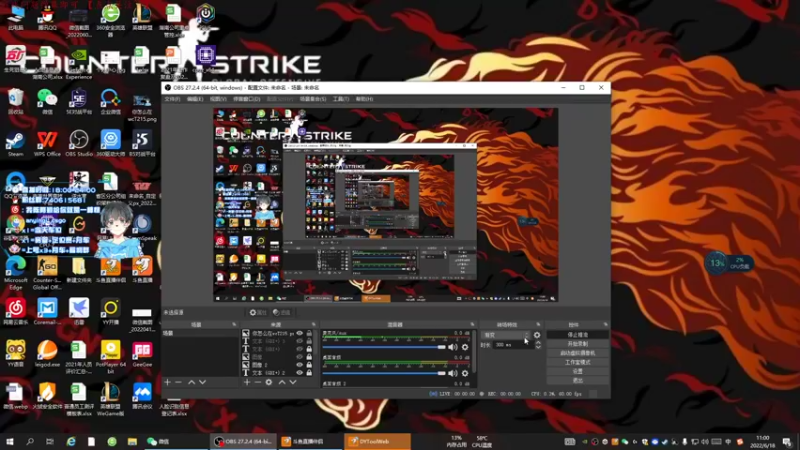Start the virtual camera 启动虚拟摄像机
The width and height of the screenshot is (800, 450).
tap(578, 353)
